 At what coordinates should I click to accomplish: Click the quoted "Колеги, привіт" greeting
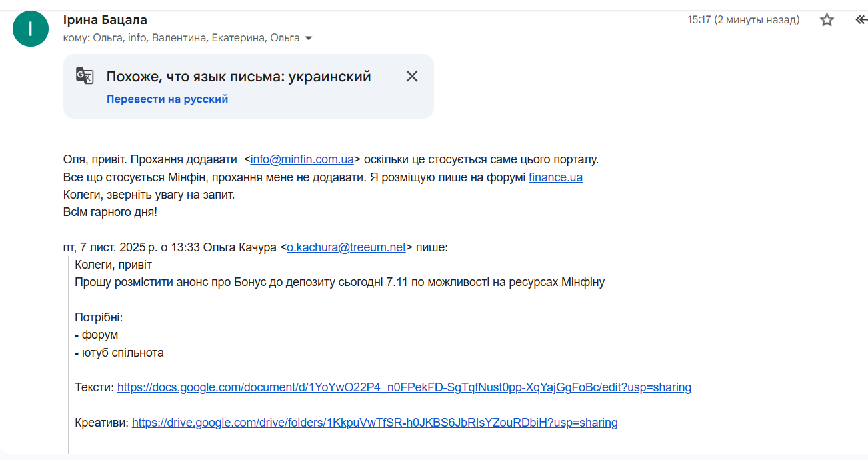(113, 265)
